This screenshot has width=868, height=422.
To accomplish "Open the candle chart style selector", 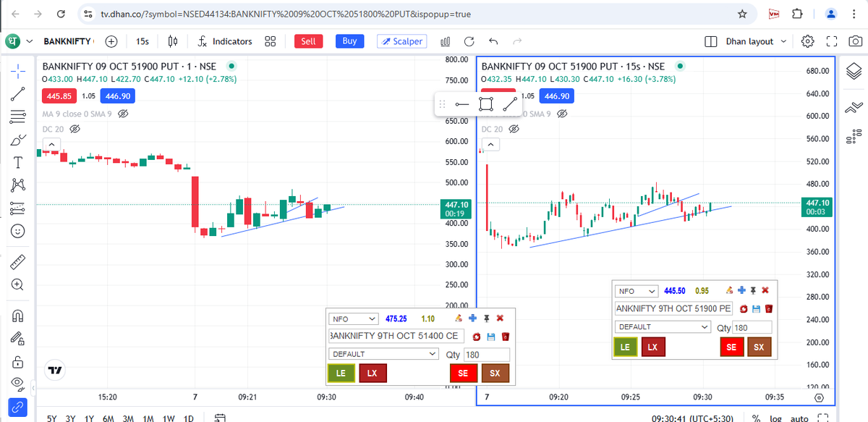I will coord(173,41).
